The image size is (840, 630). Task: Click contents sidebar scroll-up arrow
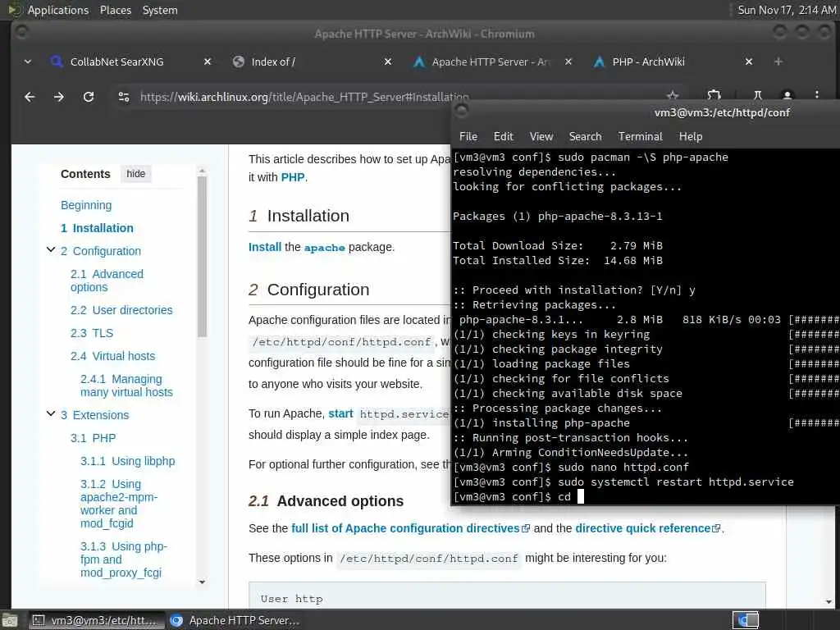[x=202, y=171]
